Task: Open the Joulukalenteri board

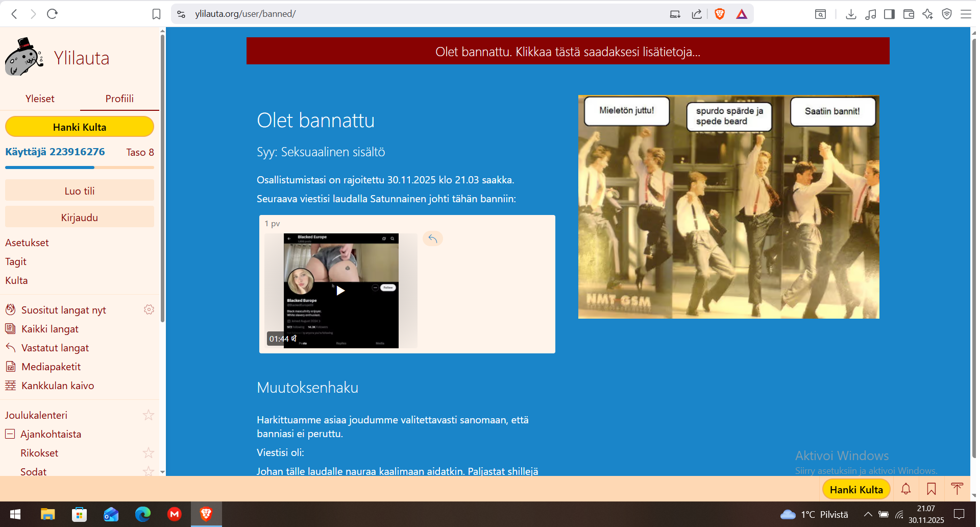Action: click(x=36, y=415)
